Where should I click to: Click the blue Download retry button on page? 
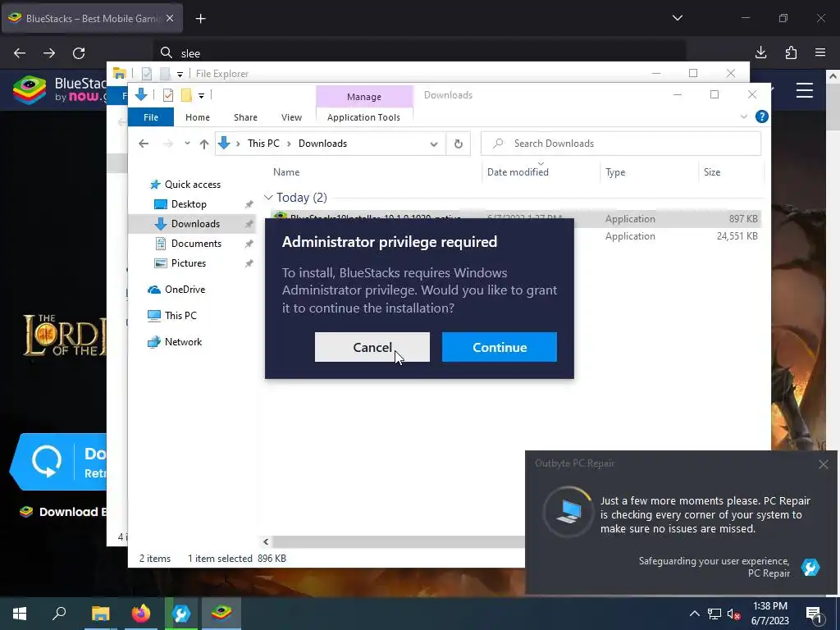point(58,461)
